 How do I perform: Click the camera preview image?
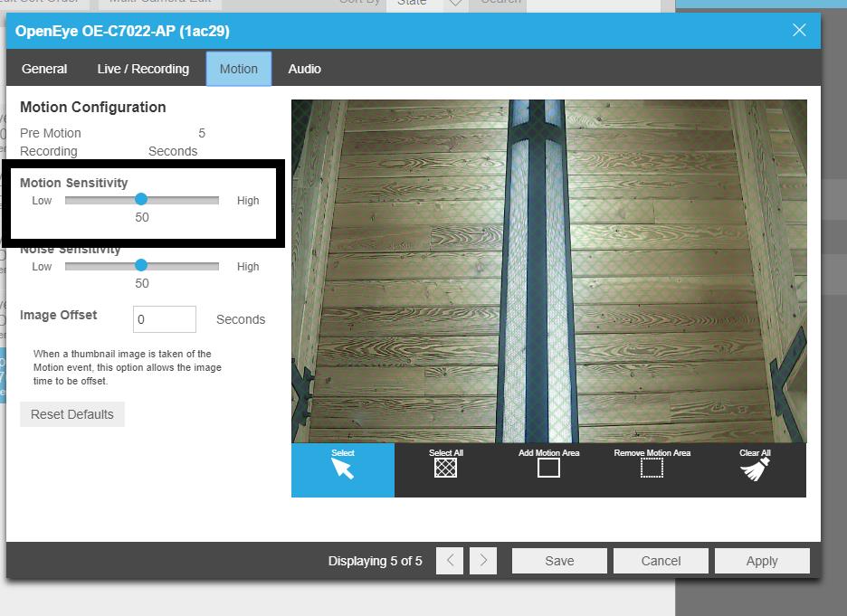(548, 271)
